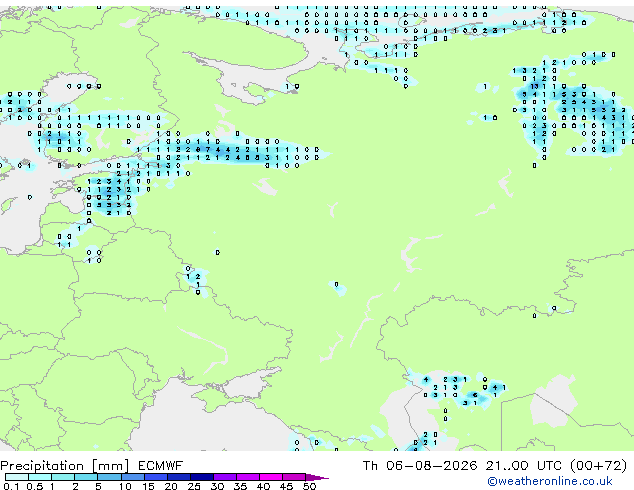Click the '21..00 UTC' time text
The width and height of the screenshot is (634, 490).
click(524, 466)
